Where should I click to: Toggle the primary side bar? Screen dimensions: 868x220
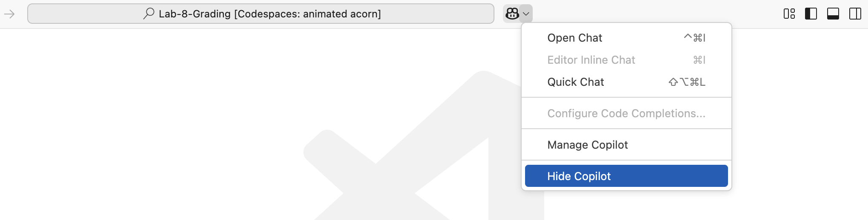(x=811, y=14)
